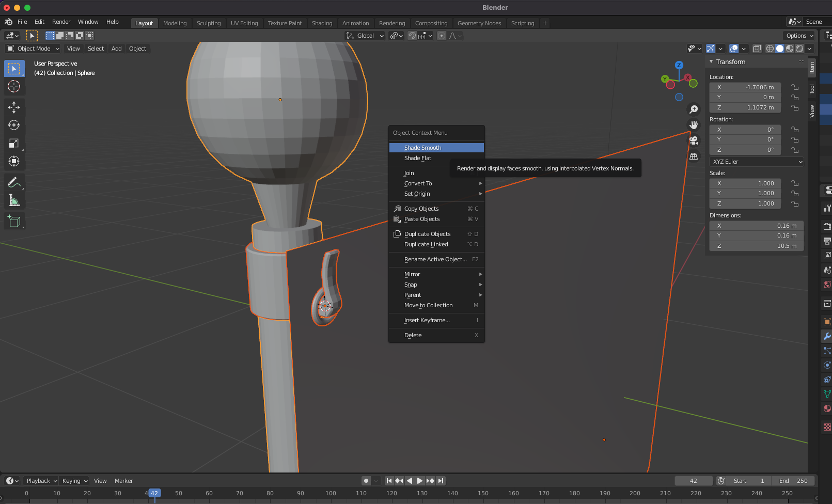Click the Blender logo menu icon
This screenshot has width=832, height=504.
pyautogui.click(x=8, y=22)
